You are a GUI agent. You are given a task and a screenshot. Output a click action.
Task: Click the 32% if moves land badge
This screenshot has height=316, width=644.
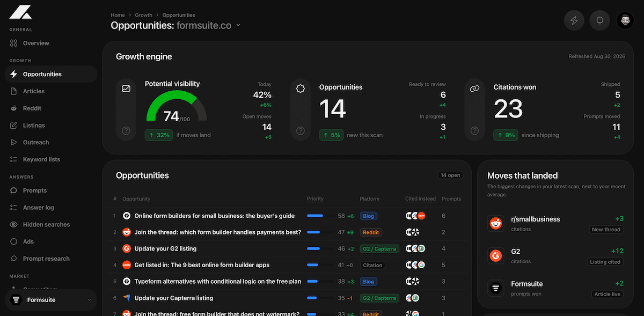pos(158,135)
